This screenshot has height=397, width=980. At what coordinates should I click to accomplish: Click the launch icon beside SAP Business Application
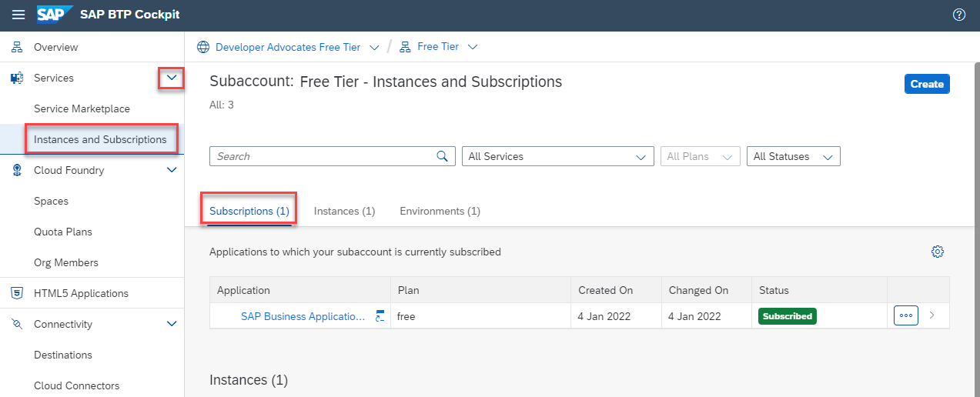click(x=380, y=316)
